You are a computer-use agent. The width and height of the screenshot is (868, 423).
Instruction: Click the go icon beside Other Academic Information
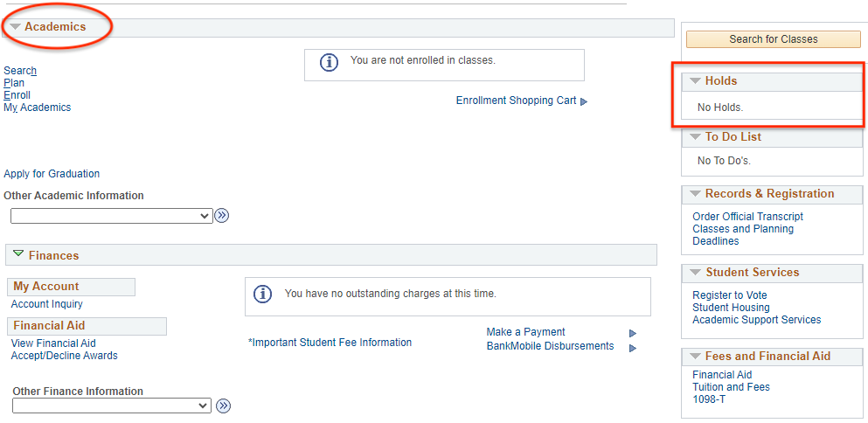pos(222,215)
